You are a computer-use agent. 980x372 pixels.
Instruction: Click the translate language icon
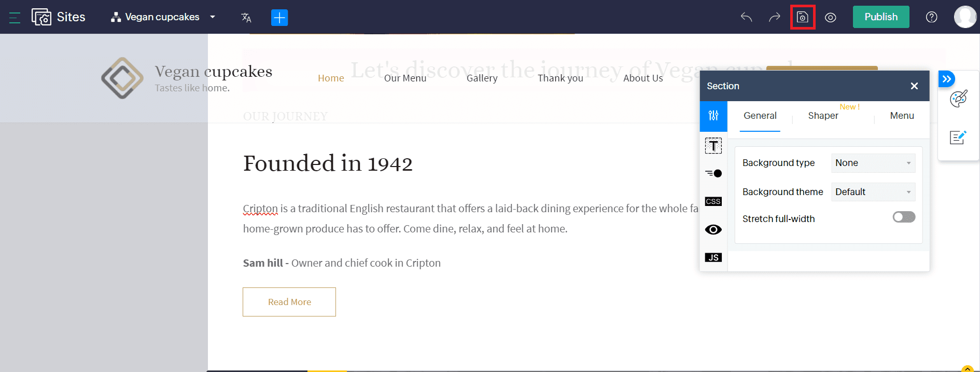coord(246,18)
